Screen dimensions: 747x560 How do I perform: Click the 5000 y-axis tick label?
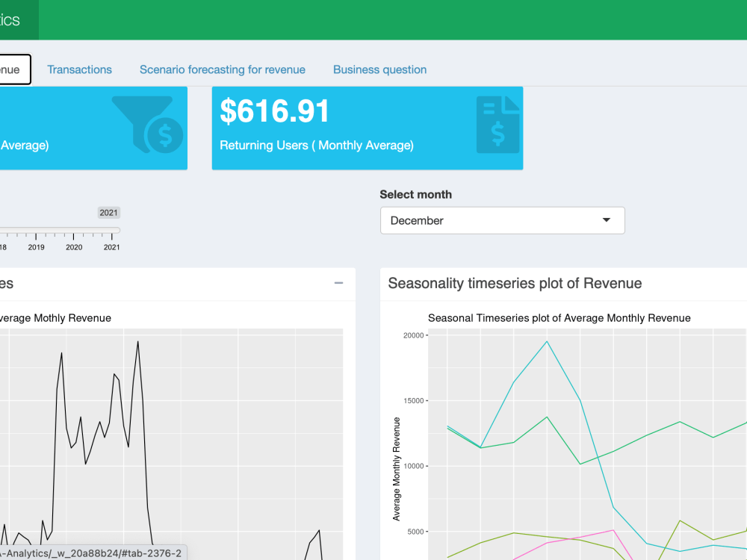pyautogui.click(x=415, y=532)
